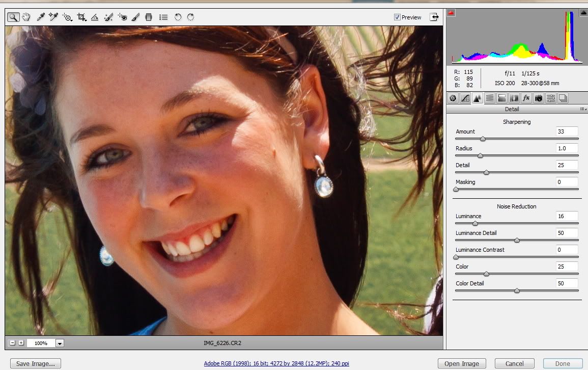Open the Detail panel options menu

[x=582, y=109]
